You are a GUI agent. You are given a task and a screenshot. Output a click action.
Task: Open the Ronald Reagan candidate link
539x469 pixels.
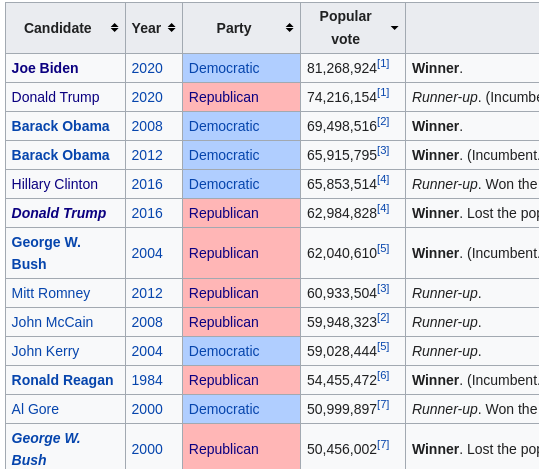63,380
